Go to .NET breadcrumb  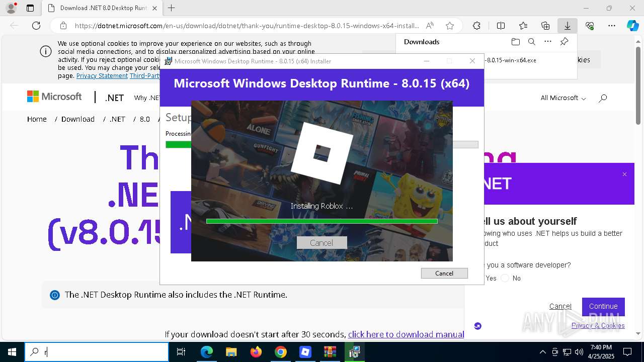[x=117, y=119]
